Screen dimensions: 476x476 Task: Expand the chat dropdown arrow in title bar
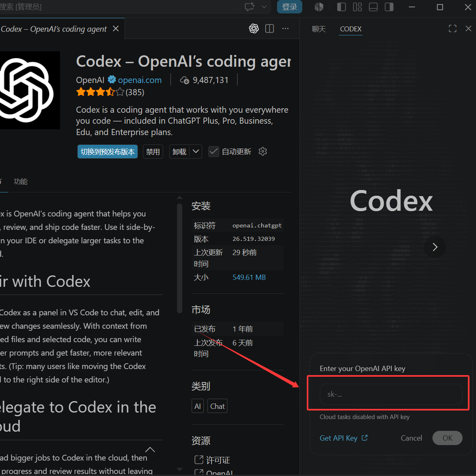pyautogui.click(x=264, y=7)
